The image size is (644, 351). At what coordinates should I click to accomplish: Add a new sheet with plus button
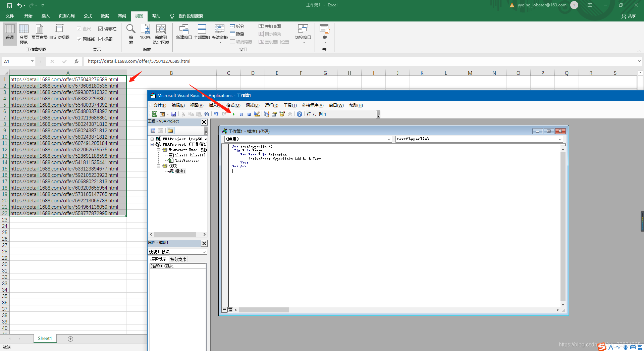coord(70,339)
